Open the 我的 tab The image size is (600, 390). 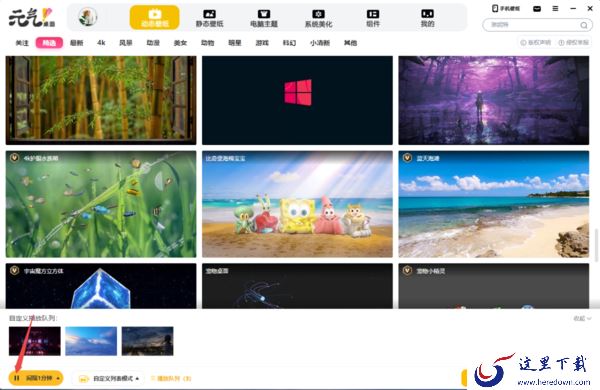pos(427,18)
